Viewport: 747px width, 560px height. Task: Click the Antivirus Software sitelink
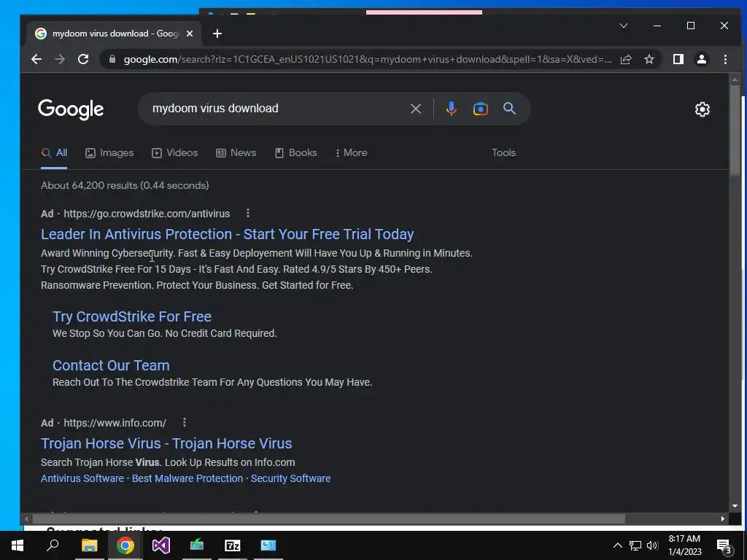pyautogui.click(x=82, y=478)
